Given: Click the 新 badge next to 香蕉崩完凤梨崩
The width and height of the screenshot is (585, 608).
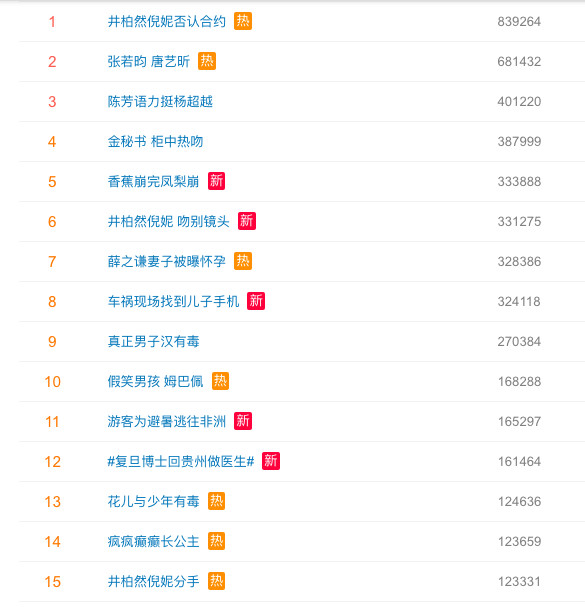Looking at the screenshot, I should tap(216, 181).
